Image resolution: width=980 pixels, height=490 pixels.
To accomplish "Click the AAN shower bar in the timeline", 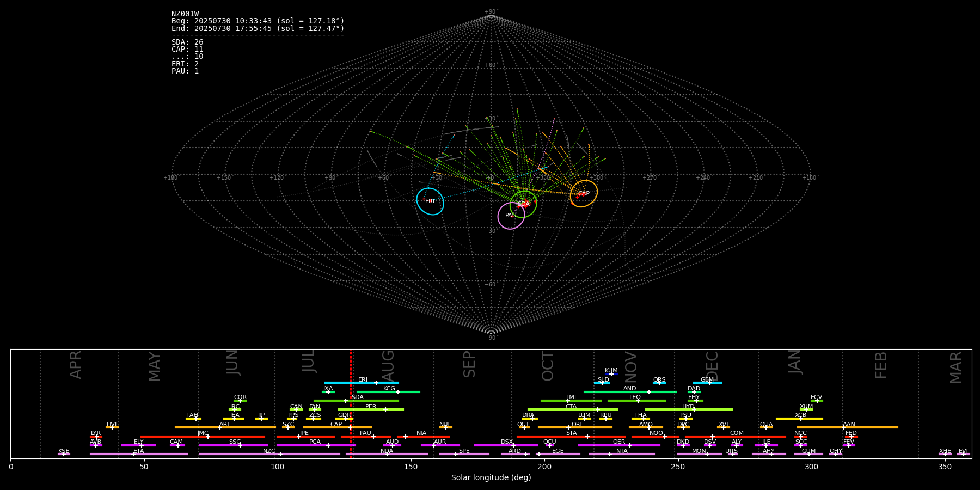I will (848, 427).
